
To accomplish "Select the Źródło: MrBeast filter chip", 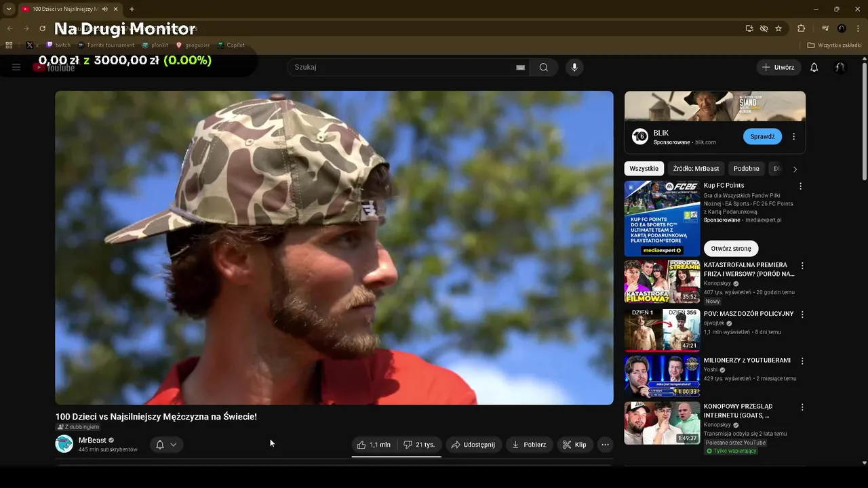I will pyautogui.click(x=696, y=169).
